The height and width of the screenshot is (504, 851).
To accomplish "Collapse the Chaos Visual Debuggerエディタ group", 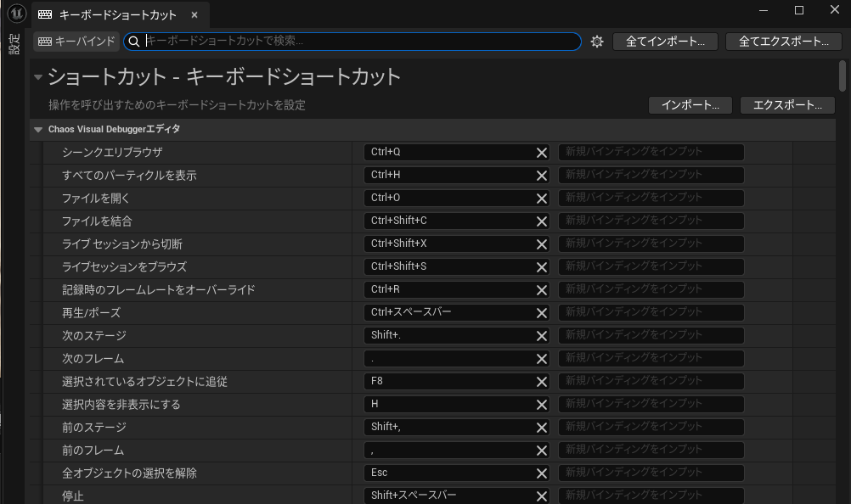I will click(x=38, y=130).
